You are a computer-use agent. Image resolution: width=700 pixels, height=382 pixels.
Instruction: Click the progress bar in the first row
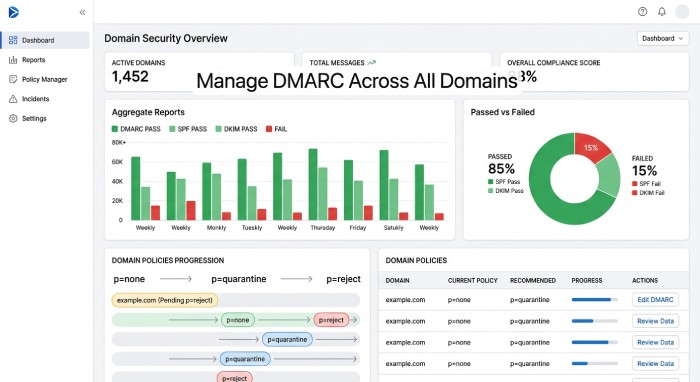pos(594,299)
